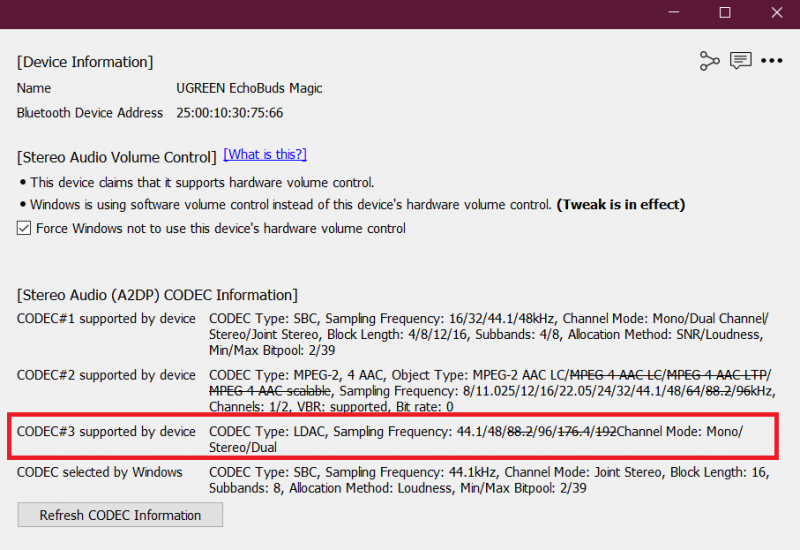800x550 pixels.
Task: Select the device name 'UGREEN EchoBuds Magic'
Action: pos(249,88)
